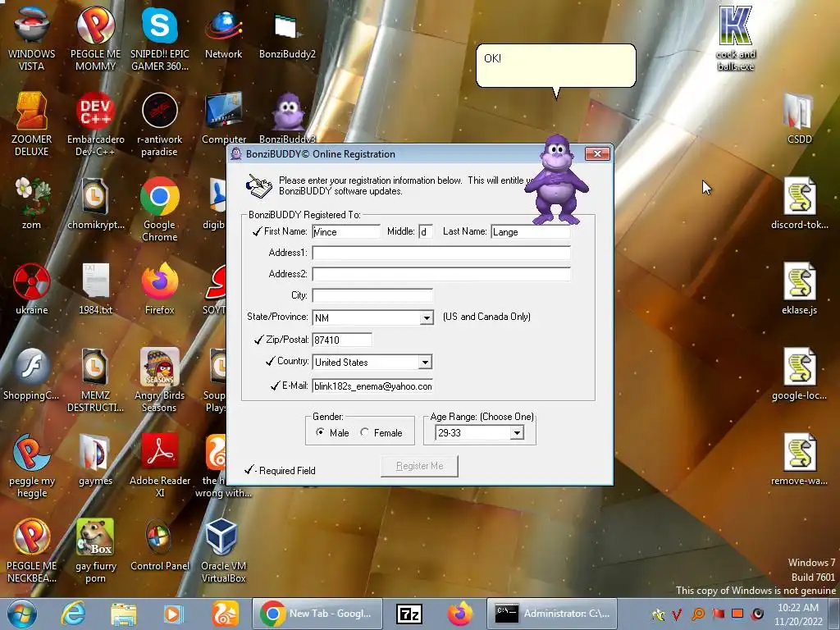The image size is (840, 630).
Task: Select the CSDD desktop folder icon
Action: [x=799, y=118]
